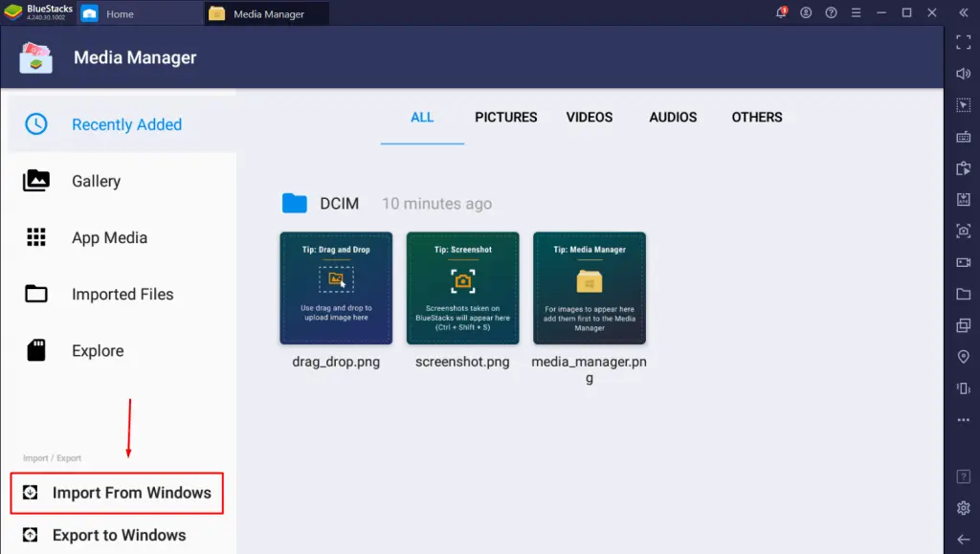Click the Media Manager app icon in header
The width and height of the screenshot is (980, 554).
(36, 57)
